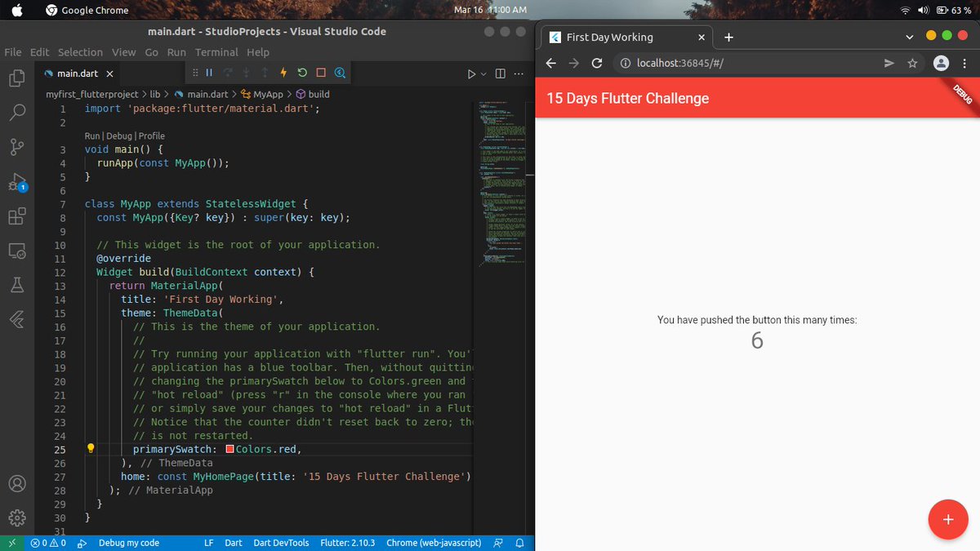
Task: Click myfirst_flutterproject breadcrumb
Action: pyautogui.click(x=91, y=95)
